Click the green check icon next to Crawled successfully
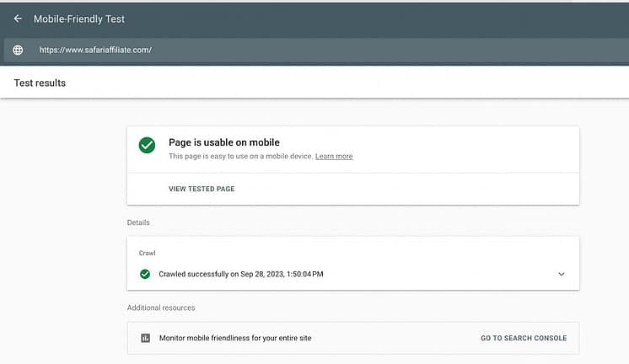629x364 pixels. [145, 274]
